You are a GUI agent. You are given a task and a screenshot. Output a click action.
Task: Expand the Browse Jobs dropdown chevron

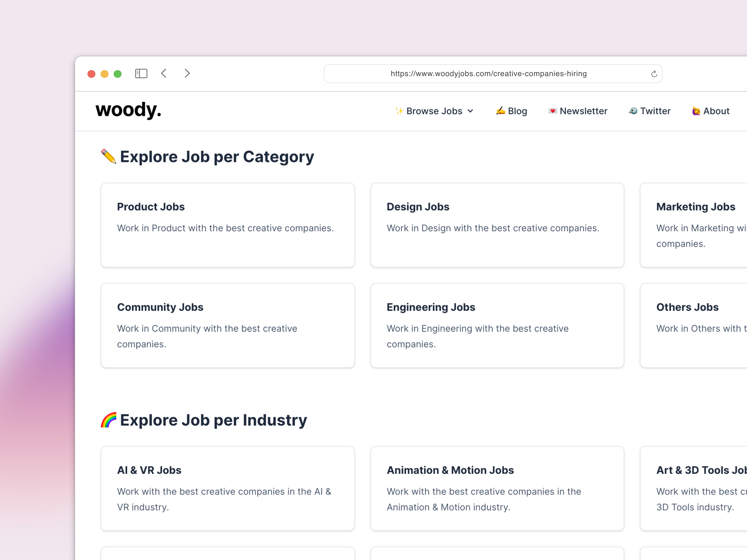point(470,111)
